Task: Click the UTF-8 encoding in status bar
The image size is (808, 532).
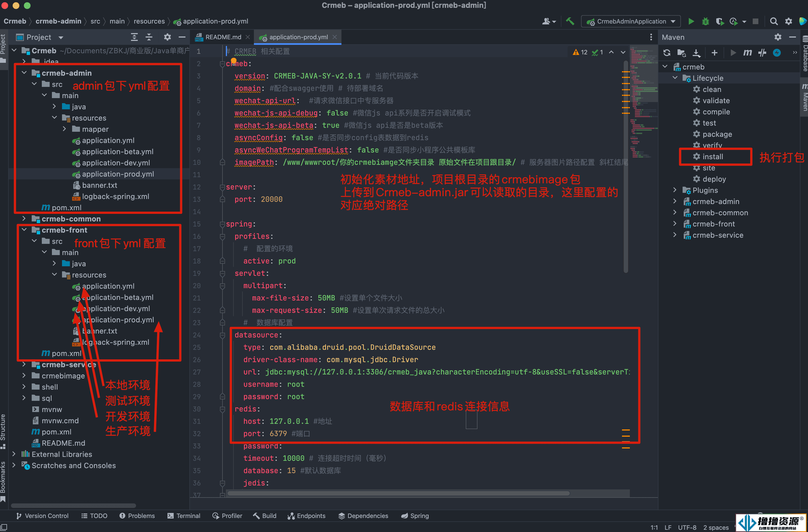Action: coord(687,527)
